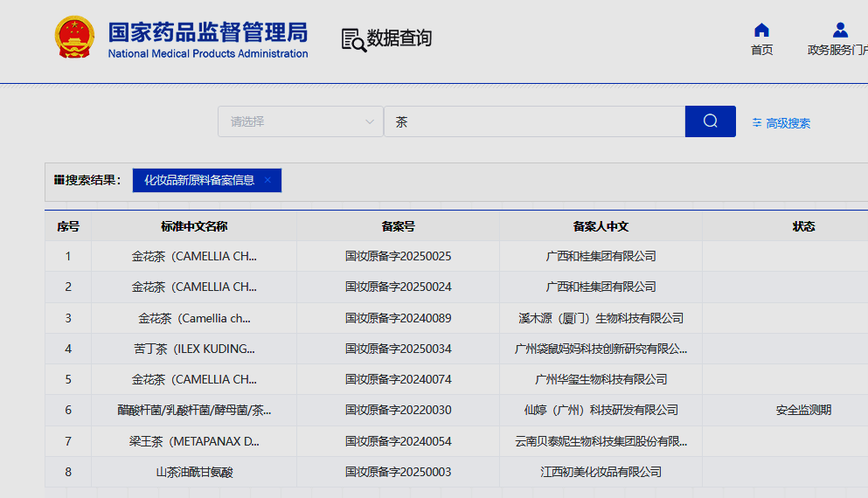Click 广西和桂集团有限公司 in row 2
The image size is (868, 498).
(x=601, y=287)
